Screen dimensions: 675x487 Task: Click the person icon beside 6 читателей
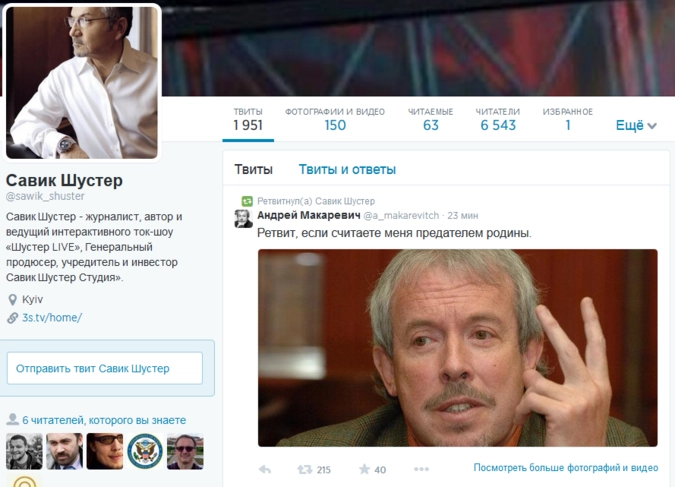tap(12, 420)
